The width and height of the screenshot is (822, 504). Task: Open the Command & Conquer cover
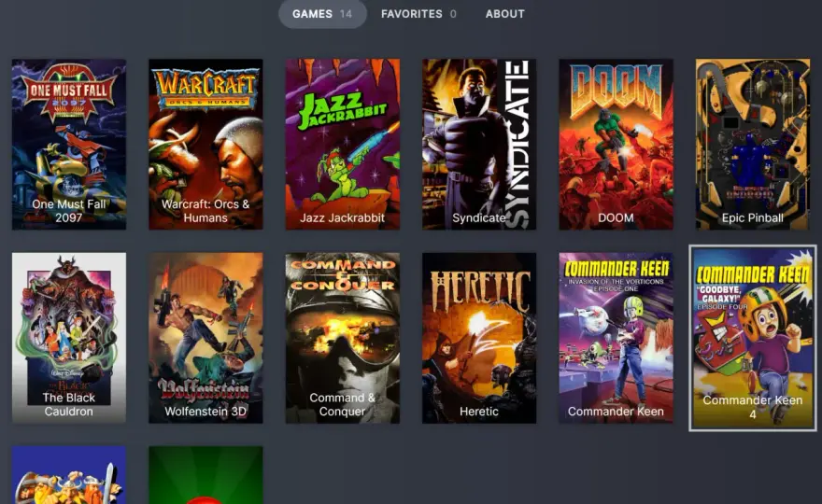[342, 338]
